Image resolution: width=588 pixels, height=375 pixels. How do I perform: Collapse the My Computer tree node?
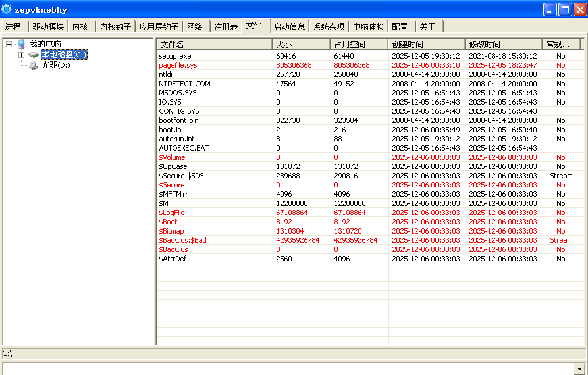point(9,44)
